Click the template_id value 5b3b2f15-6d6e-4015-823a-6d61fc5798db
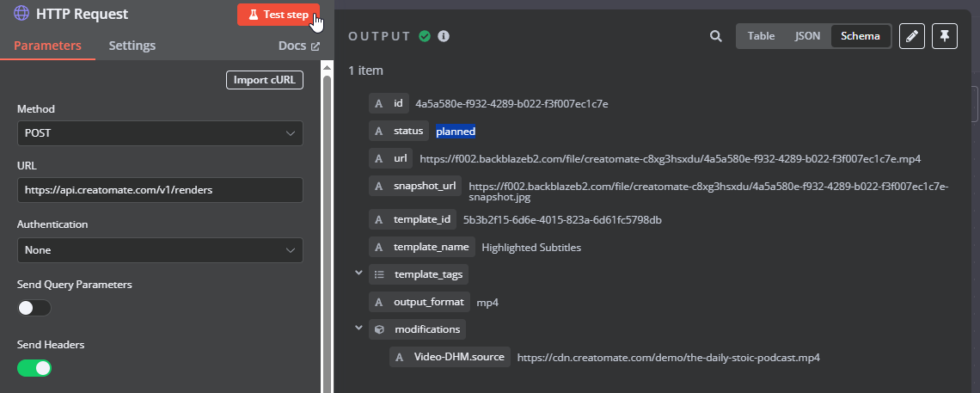The image size is (980, 393). [x=562, y=220]
